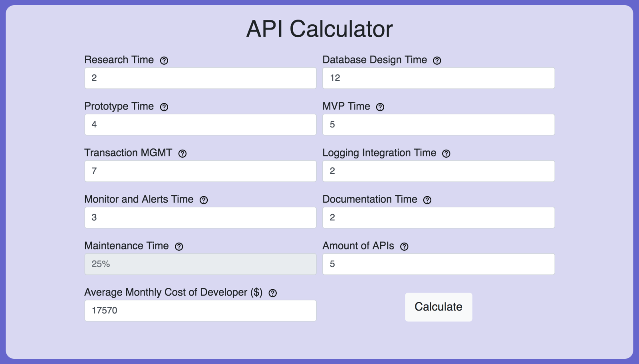Open the Research Time help icon
Screen dimensions: 639x364
click(x=164, y=60)
